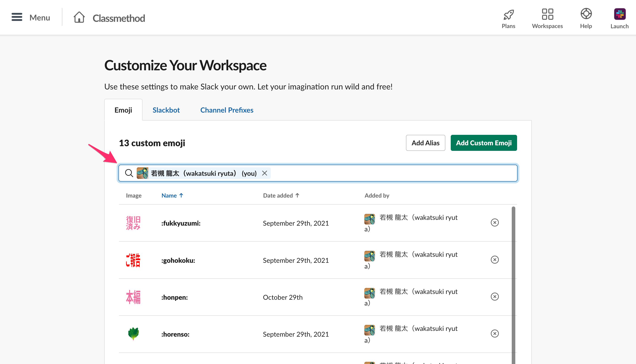636x364 pixels.
Task: Remove the :horenso: emoji
Action: click(494, 334)
